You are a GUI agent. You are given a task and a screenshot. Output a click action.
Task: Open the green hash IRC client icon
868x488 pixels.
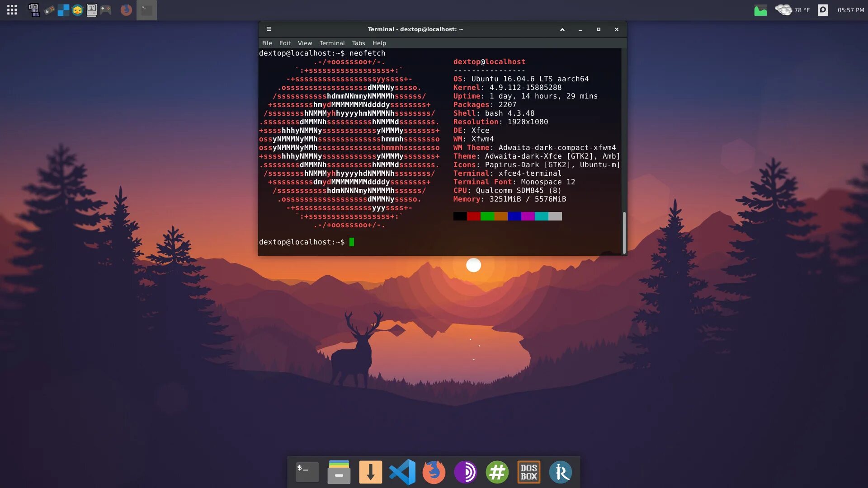497,472
